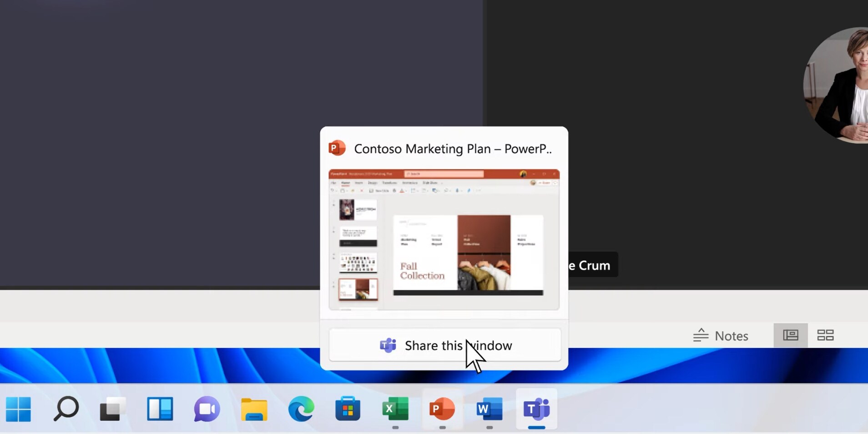Open the meeting Notes panel

click(721, 335)
